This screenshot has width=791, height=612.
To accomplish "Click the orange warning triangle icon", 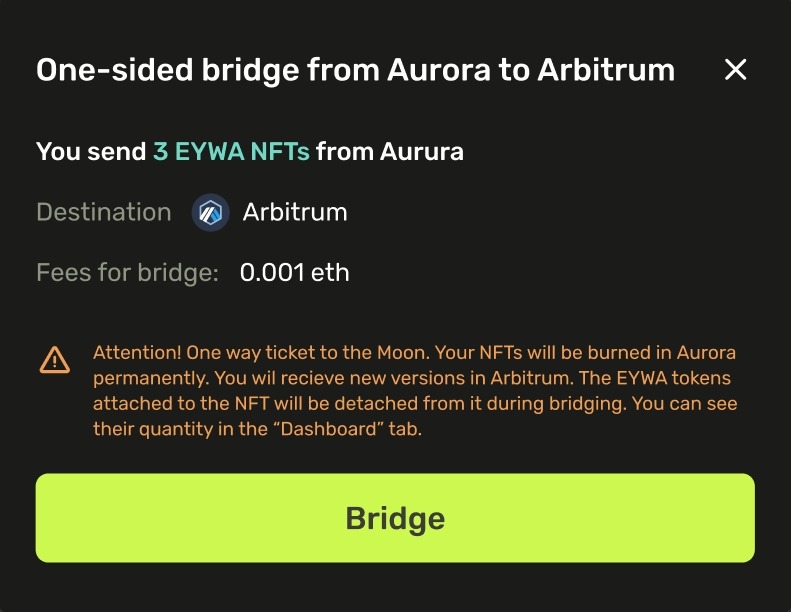I will coord(55,359).
